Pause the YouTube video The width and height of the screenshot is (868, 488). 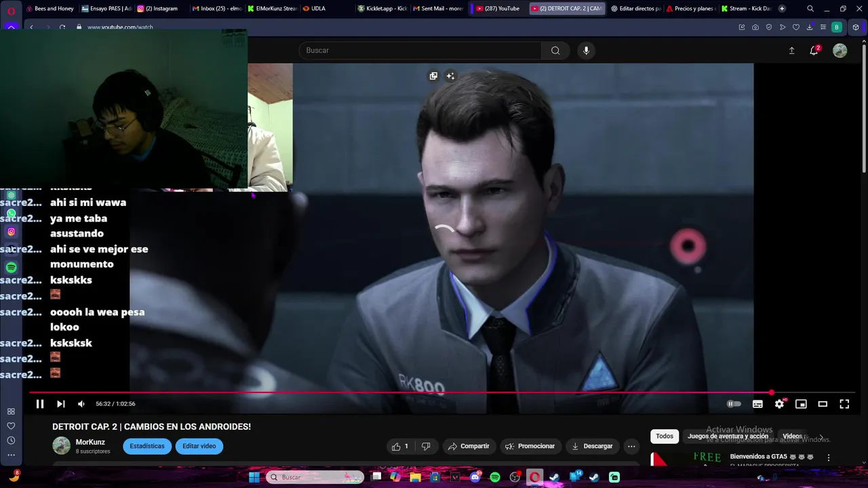pos(40,404)
